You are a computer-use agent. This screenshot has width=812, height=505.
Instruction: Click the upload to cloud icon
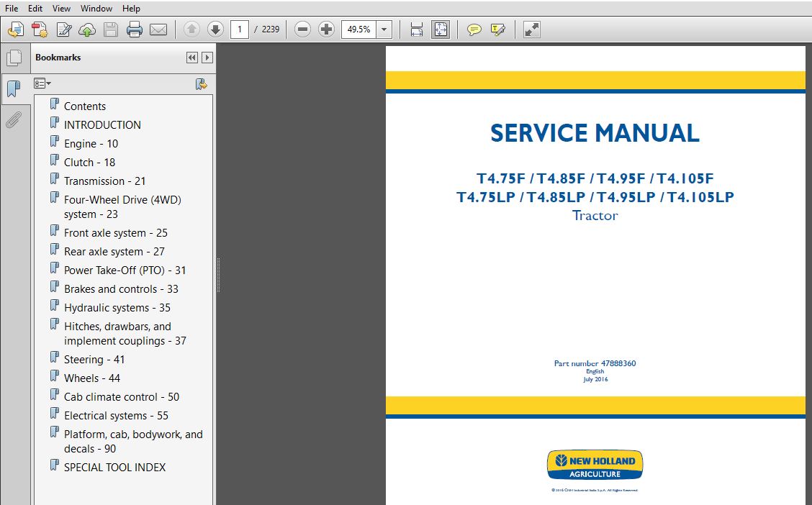87,29
